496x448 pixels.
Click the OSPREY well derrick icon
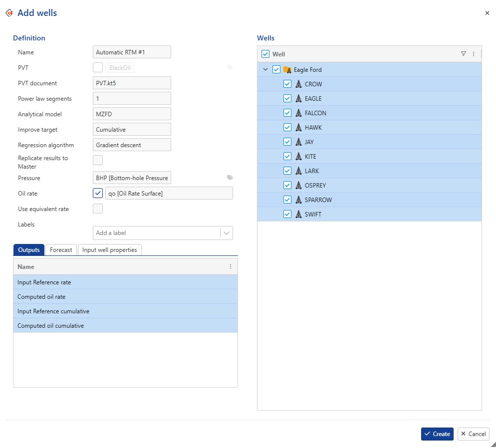click(298, 186)
